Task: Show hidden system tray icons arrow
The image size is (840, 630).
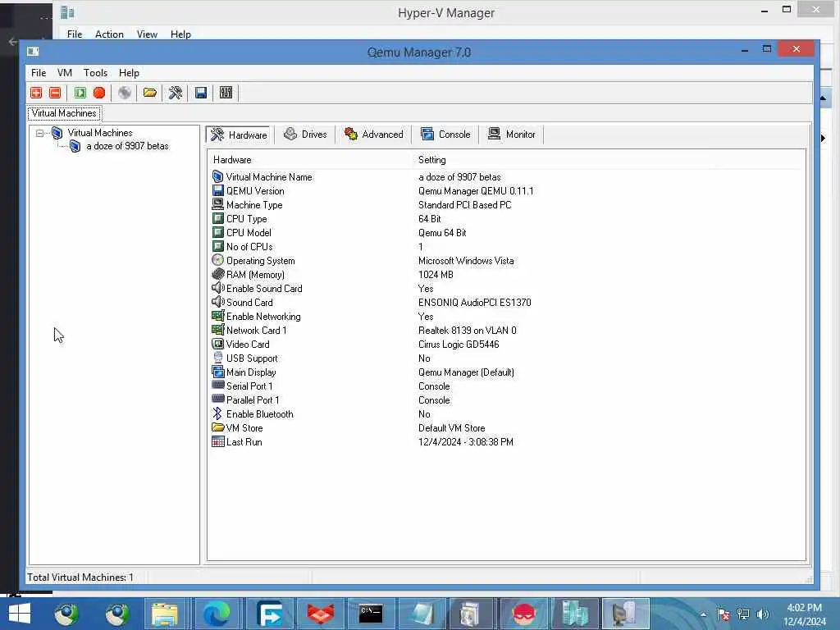Action: pyautogui.click(x=703, y=614)
